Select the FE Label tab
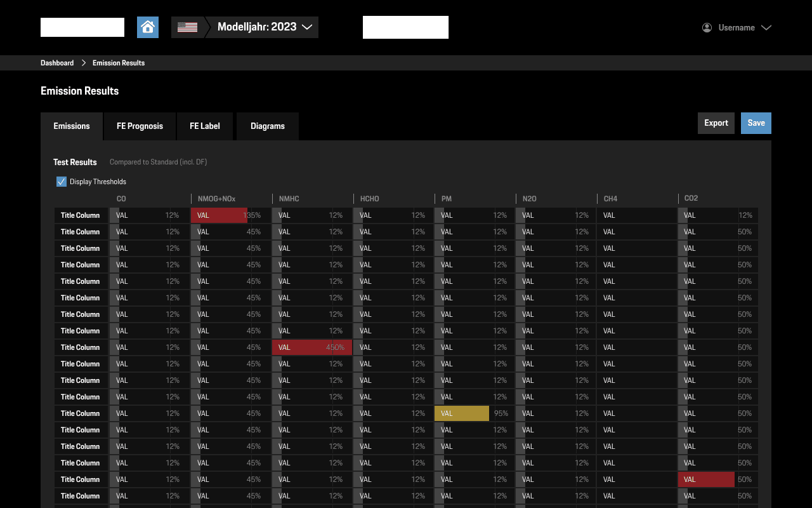The height and width of the screenshot is (508, 812). coord(204,126)
